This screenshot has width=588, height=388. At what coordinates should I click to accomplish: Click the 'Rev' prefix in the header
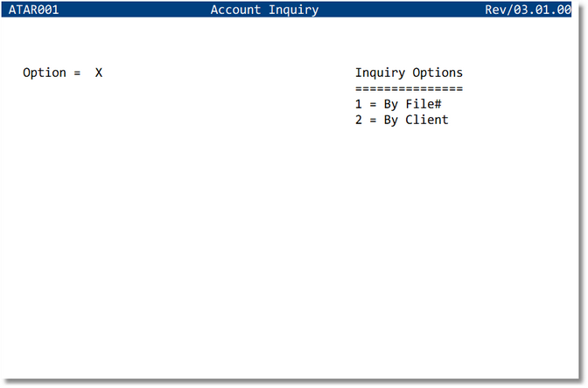[496, 10]
